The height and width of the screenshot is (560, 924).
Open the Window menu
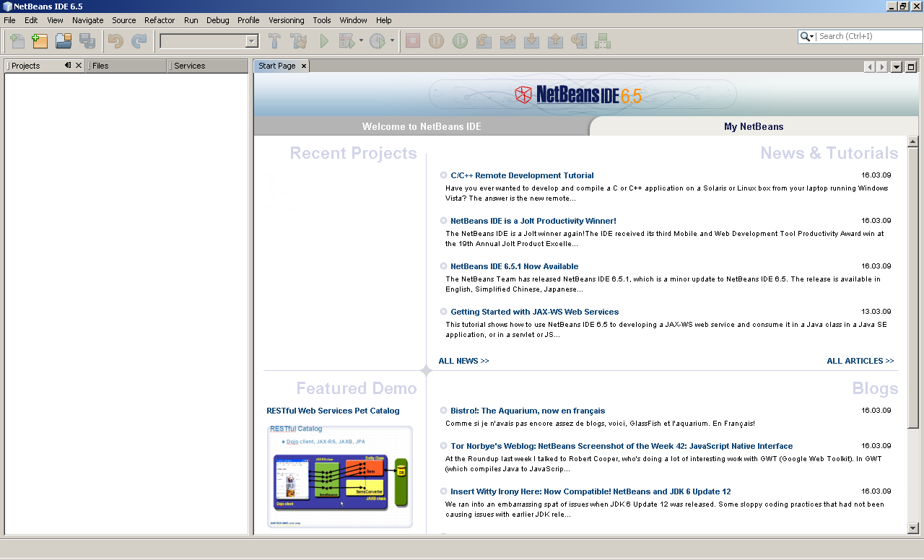coord(354,20)
